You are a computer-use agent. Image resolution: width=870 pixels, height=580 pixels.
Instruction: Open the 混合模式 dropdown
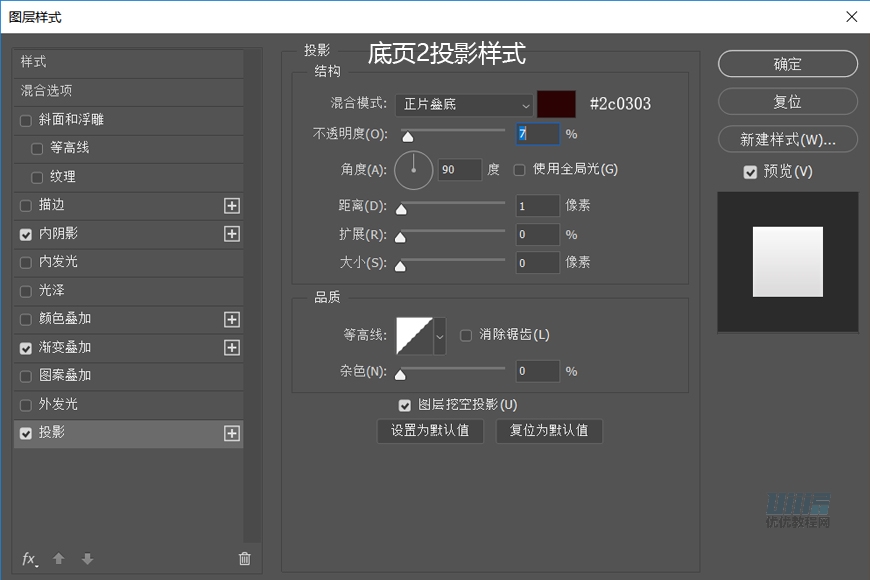click(x=465, y=105)
